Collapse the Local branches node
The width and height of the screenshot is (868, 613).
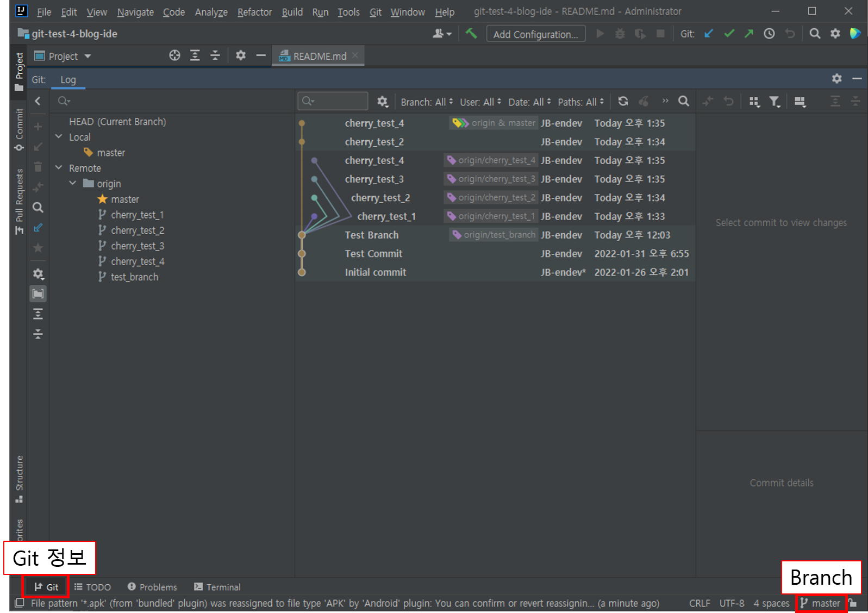pyautogui.click(x=59, y=137)
